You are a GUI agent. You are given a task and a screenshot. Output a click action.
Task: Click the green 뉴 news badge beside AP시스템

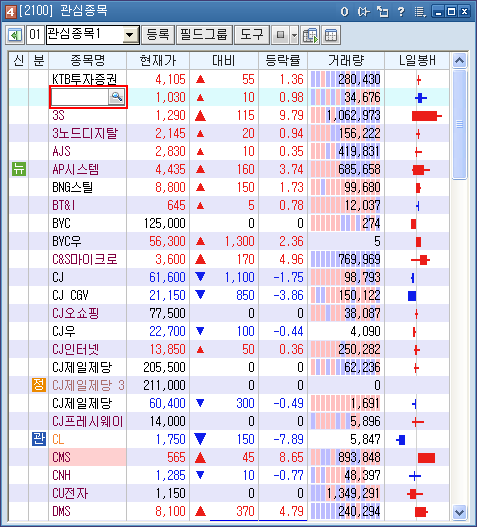pyautogui.click(x=19, y=169)
